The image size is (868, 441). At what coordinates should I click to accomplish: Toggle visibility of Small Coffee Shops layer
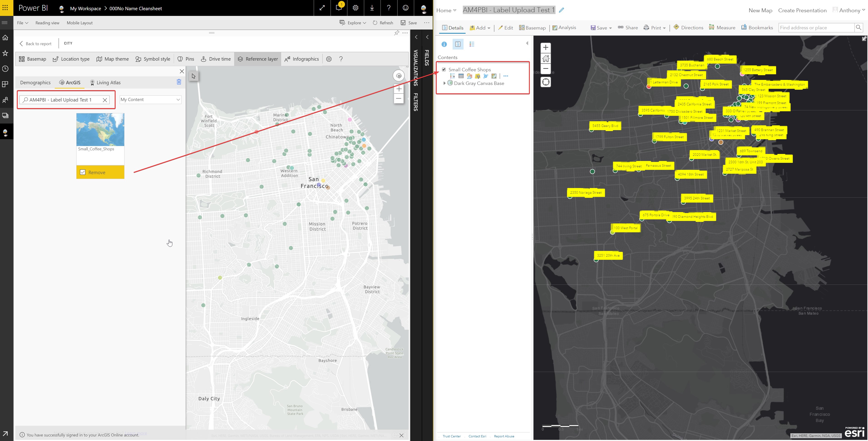(x=444, y=69)
